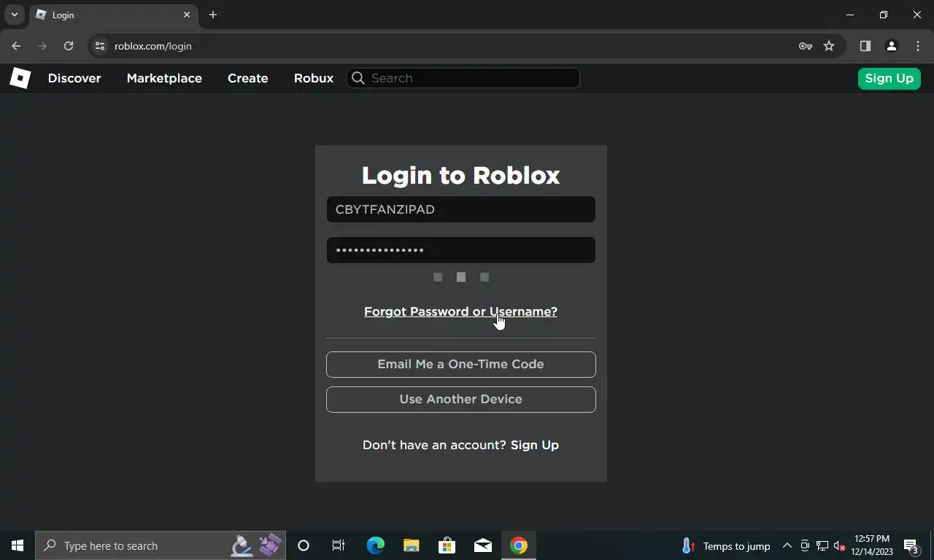Open the Chrome profile menu
The height and width of the screenshot is (560, 934).
[892, 46]
